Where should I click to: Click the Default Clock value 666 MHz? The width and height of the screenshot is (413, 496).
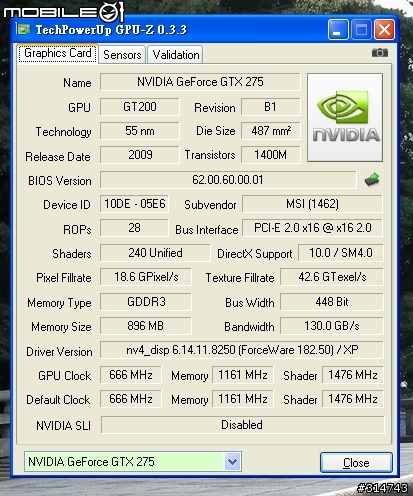tap(131, 399)
